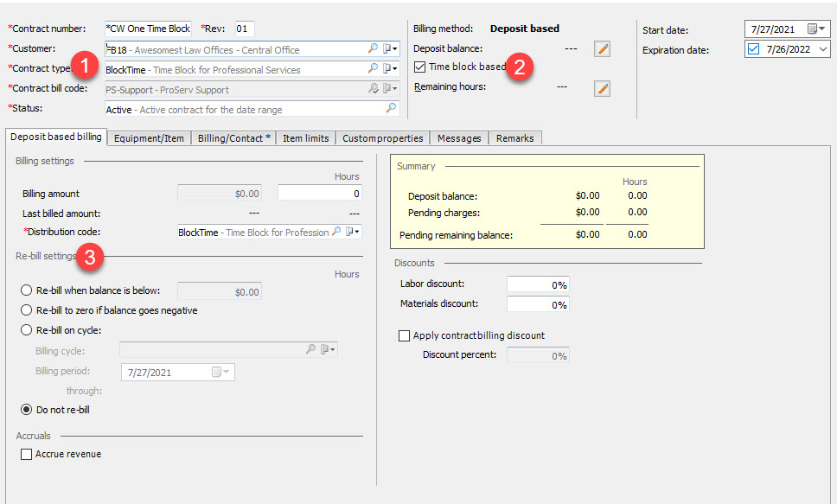This screenshot has width=837, height=504.
Task: Open Start date calendar picker
Action: (x=816, y=29)
